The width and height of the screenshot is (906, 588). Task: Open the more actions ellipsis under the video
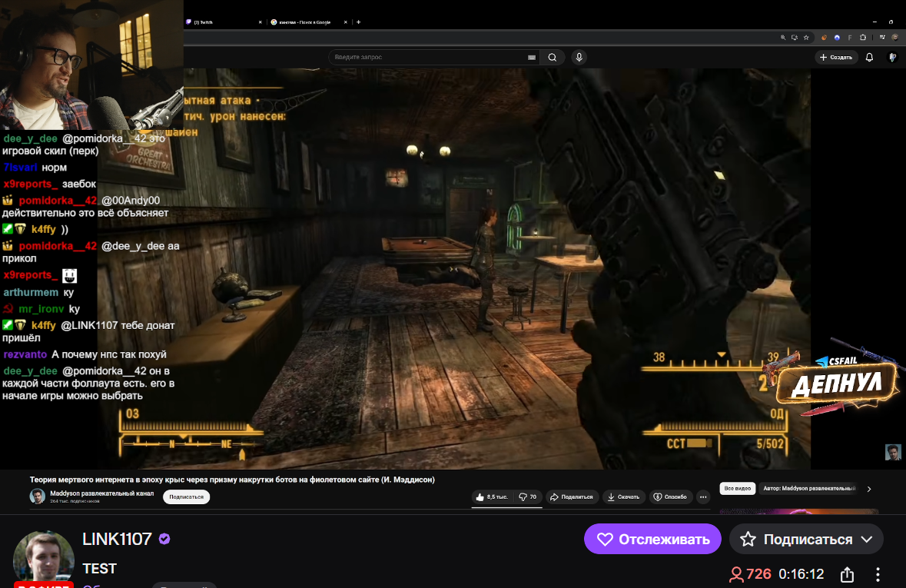pos(702,497)
